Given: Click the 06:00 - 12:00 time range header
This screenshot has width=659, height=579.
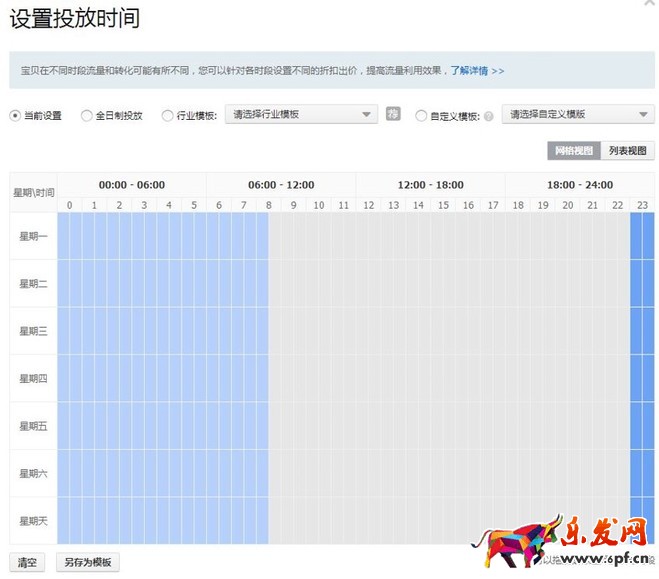Looking at the screenshot, I should coord(281,185).
